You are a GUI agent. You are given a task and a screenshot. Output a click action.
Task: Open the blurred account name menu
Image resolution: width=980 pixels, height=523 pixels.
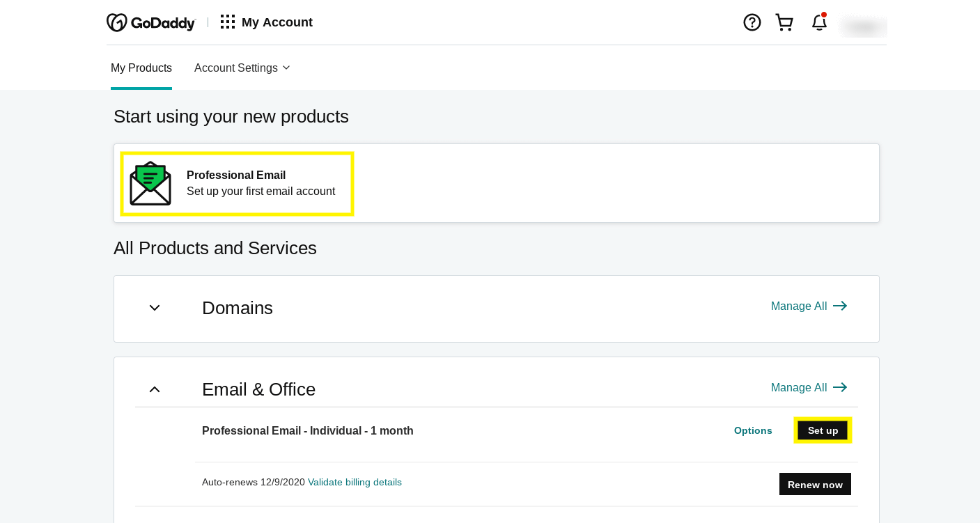click(864, 26)
